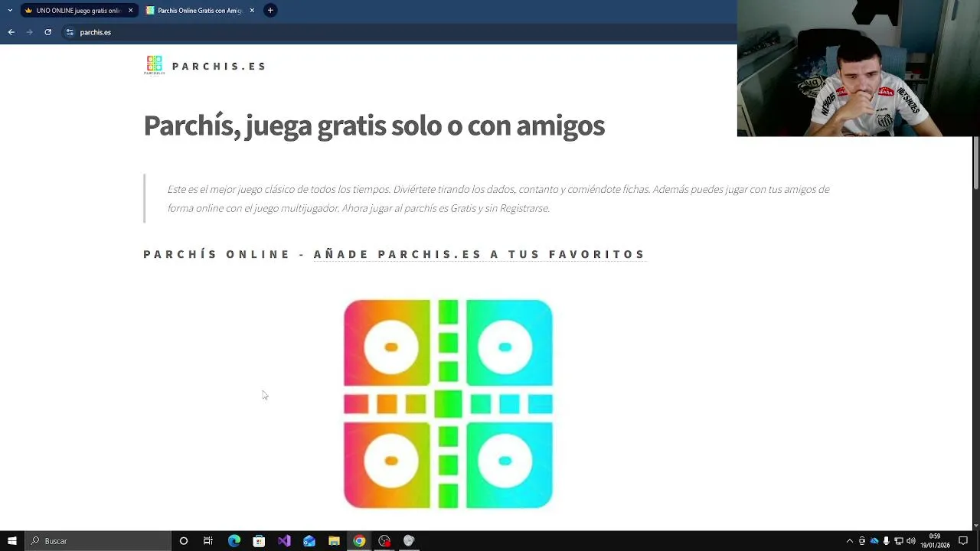Screen dimensions: 980x551
Task: Click the 'Parchís, juega gratis solo o con amigos' heading
Action: pyautogui.click(x=374, y=126)
